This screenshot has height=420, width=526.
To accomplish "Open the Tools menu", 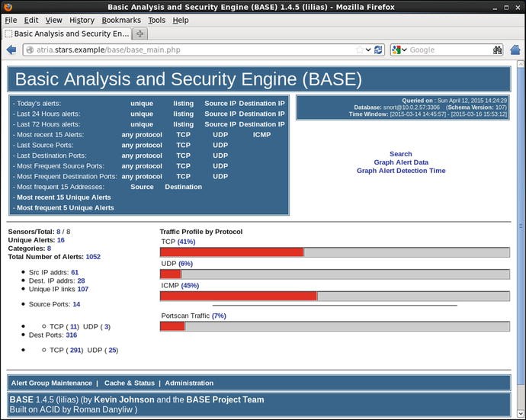I will pyautogui.click(x=157, y=20).
